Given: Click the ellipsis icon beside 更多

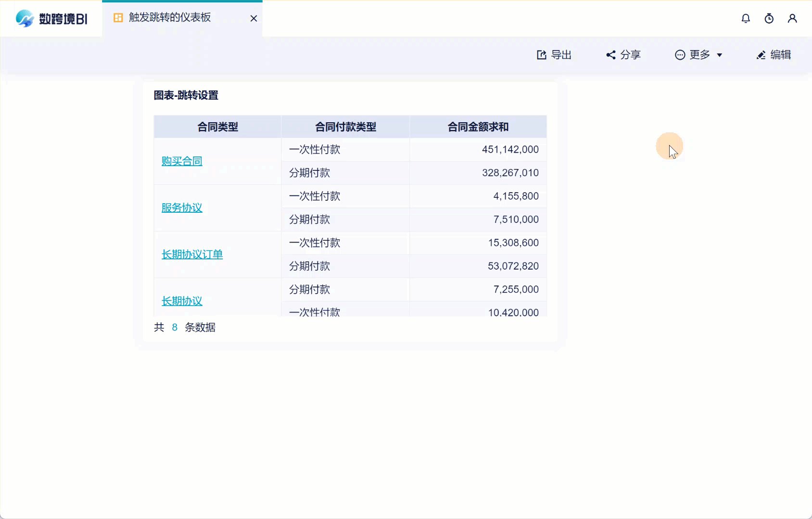Looking at the screenshot, I should tap(679, 55).
